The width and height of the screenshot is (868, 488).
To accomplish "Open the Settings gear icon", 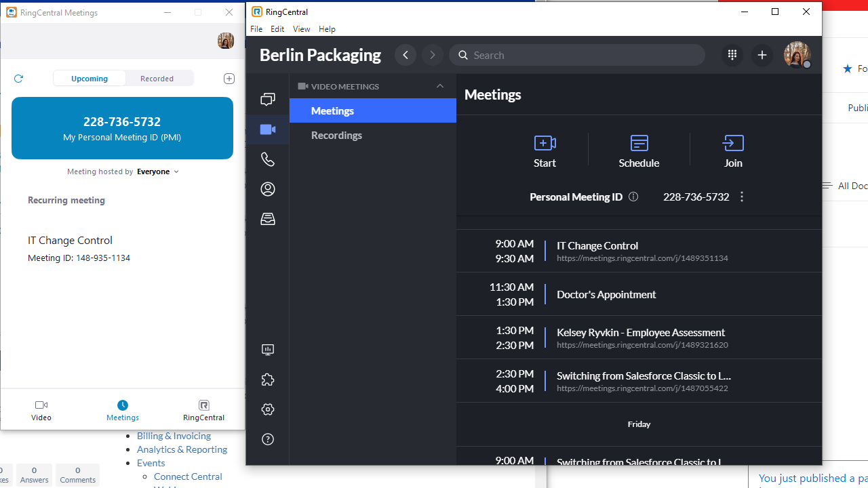I will click(268, 409).
